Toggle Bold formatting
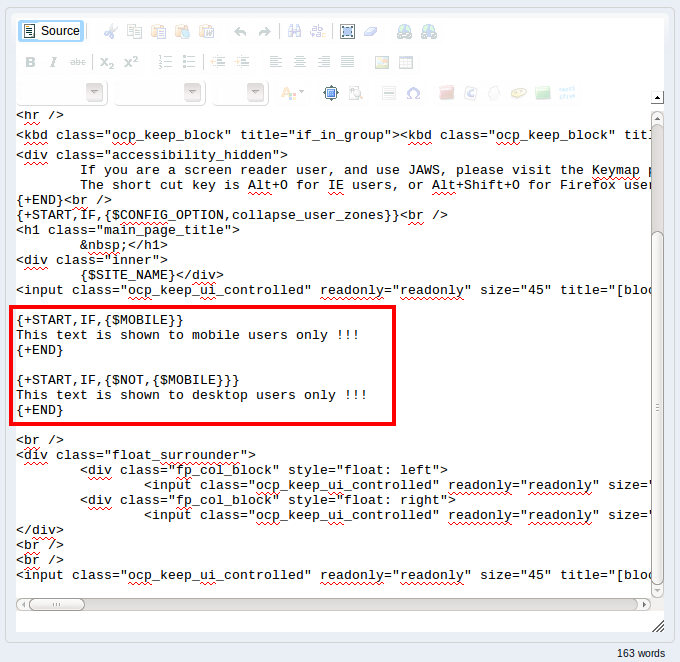Viewport: 680px width, 662px height. click(30, 62)
